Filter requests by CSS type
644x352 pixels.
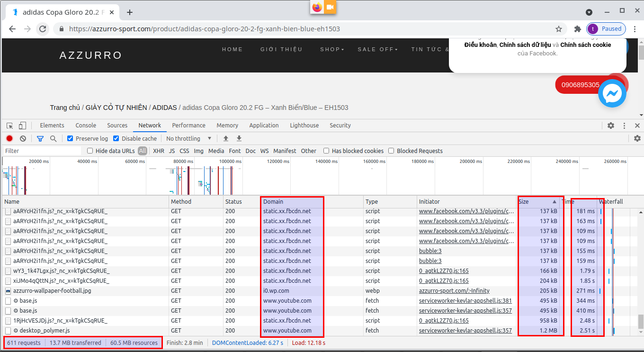tap(184, 151)
